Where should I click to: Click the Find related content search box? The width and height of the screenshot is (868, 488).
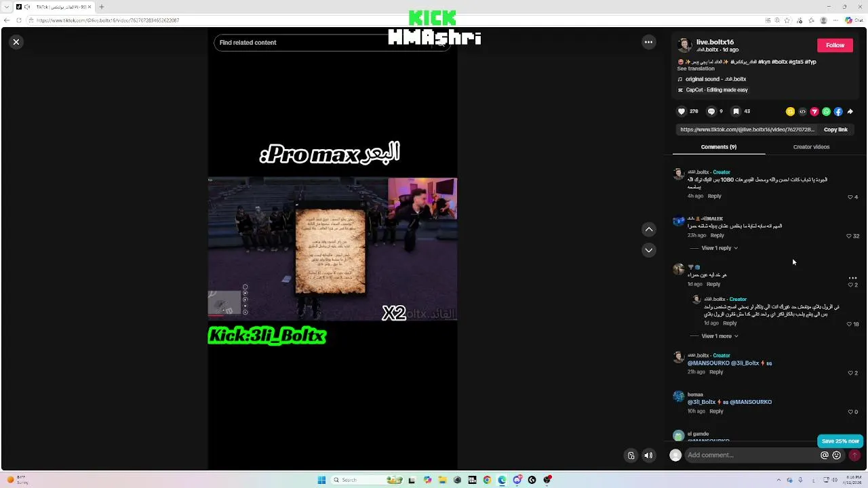click(x=332, y=43)
